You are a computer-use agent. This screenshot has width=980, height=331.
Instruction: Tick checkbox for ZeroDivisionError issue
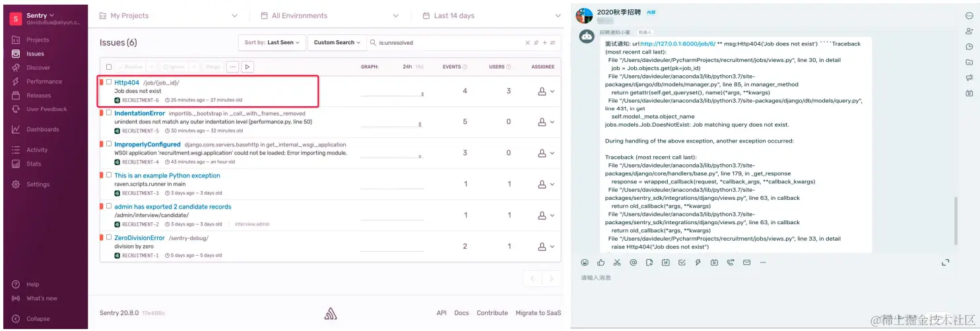click(x=110, y=237)
